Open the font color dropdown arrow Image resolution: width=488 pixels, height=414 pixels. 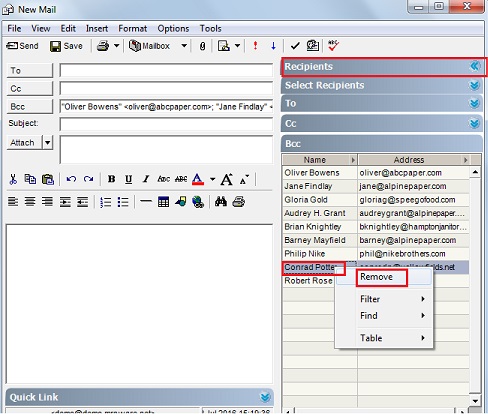pyautogui.click(x=213, y=179)
